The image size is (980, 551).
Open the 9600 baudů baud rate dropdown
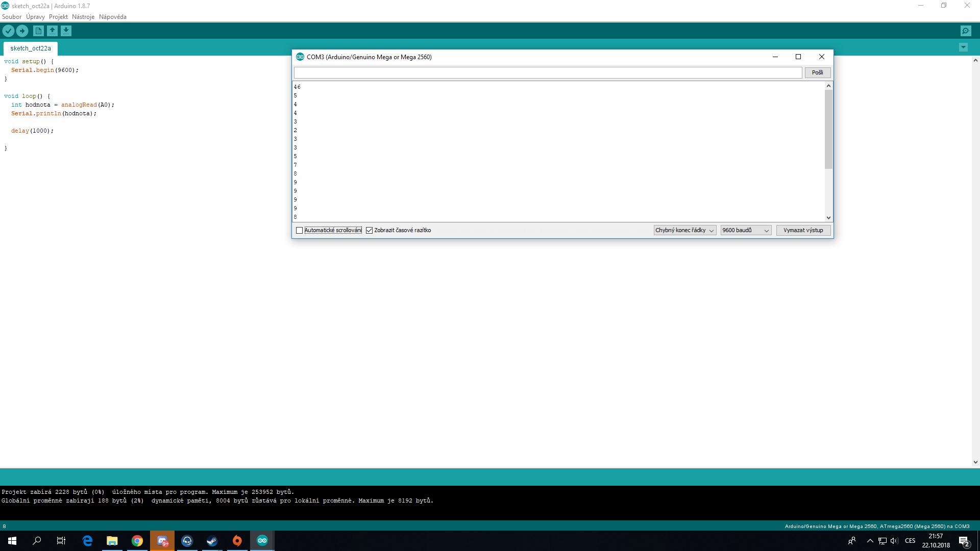pyautogui.click(x=745, y=231)
